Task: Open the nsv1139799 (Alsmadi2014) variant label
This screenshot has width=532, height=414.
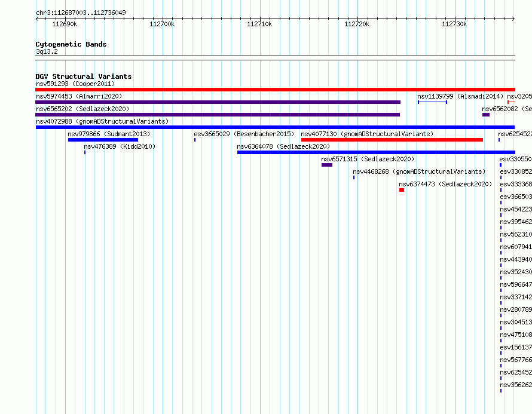Action: point(460,96)
